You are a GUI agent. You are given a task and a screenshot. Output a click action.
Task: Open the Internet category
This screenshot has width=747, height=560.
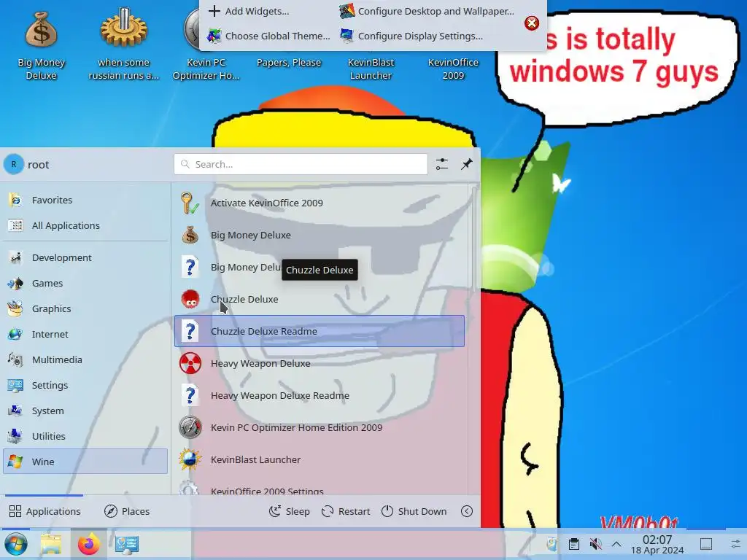(x=85, y=334)
